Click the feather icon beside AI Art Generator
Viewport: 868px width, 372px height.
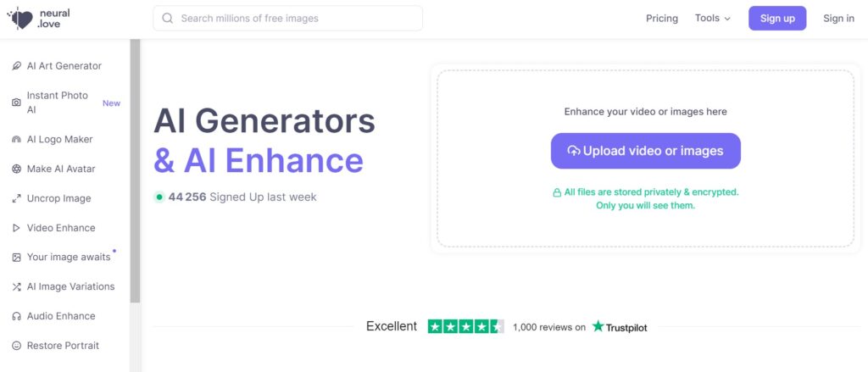[17, 66]
